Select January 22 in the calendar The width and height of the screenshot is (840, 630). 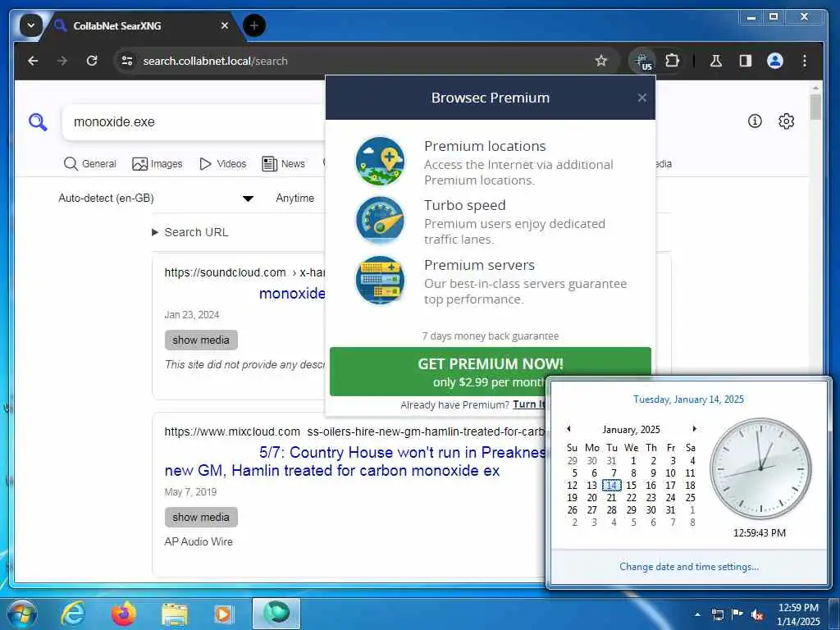coord(631,498)
